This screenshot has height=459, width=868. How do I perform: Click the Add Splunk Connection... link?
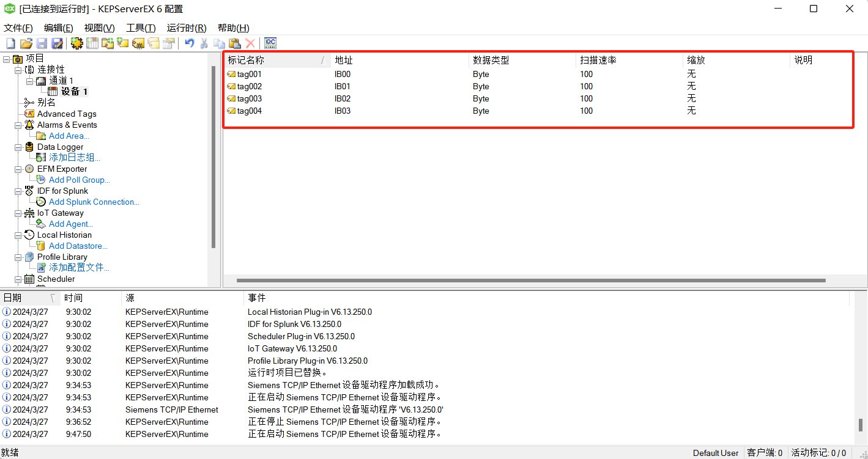pos(94,202)
